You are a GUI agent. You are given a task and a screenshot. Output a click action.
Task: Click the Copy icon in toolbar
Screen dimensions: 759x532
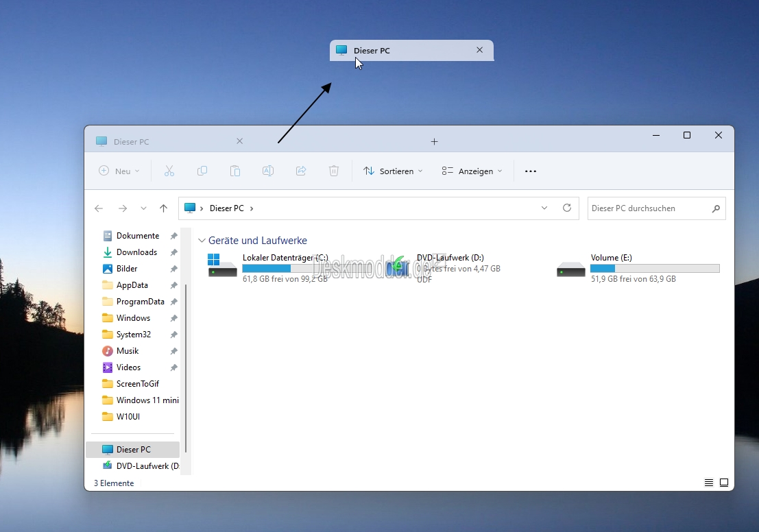pos(202,171)
